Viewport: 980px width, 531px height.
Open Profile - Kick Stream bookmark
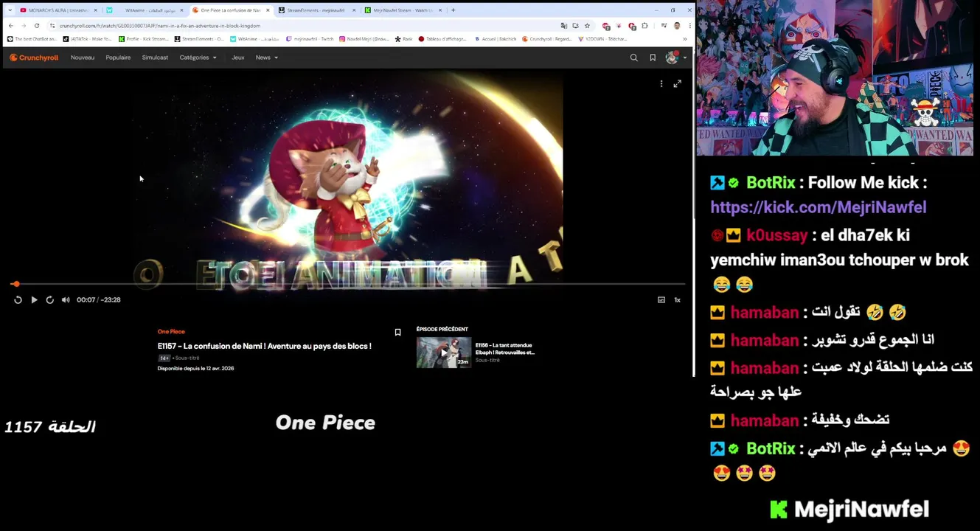coord(143,39)
